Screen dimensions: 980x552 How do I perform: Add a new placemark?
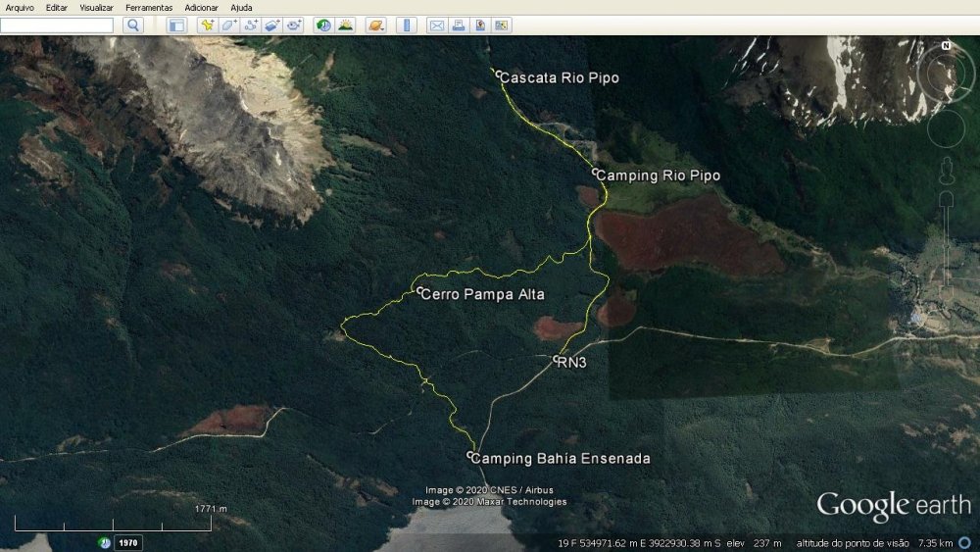(207, 25)
